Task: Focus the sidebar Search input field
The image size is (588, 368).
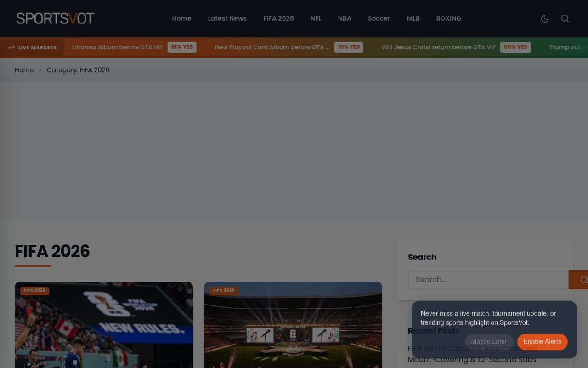Action: [488, 280]
